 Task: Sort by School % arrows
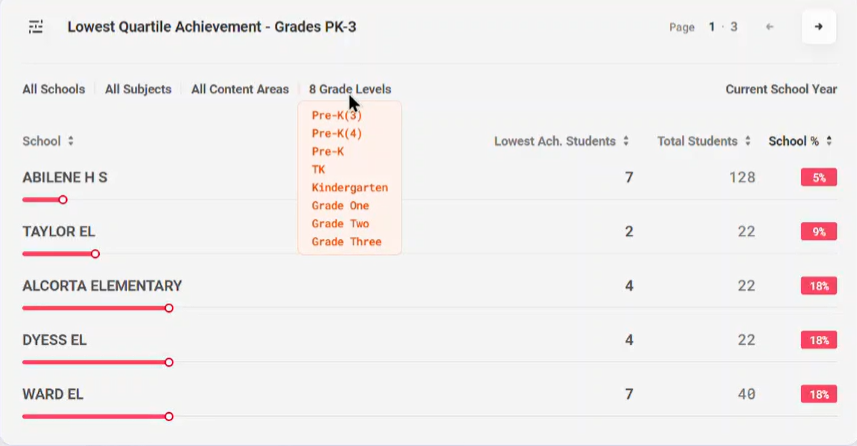click(x=829, y=141)
